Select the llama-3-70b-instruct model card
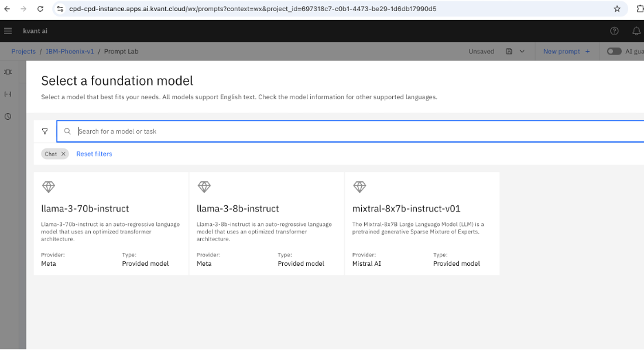Screen dimensions: 644x350 tap(111, 224)
